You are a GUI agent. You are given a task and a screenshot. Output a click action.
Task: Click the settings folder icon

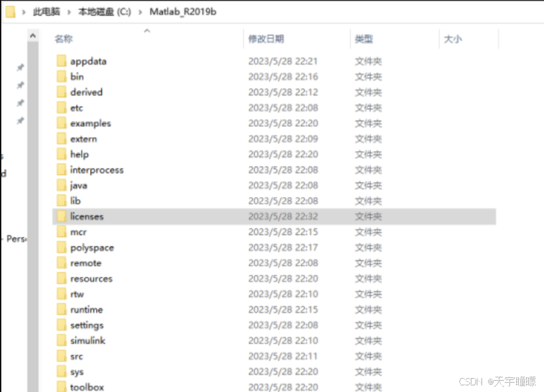(61, 325)
